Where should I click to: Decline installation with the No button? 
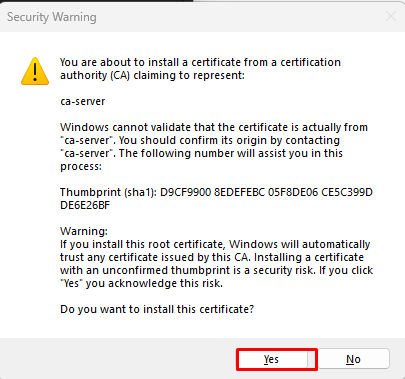(x=353, y=359)
